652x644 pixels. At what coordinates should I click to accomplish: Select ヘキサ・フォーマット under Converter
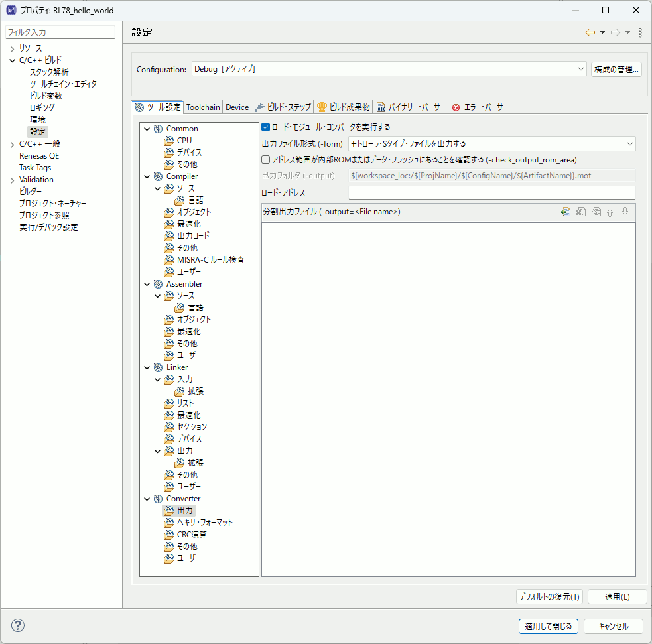click(204, 523)
